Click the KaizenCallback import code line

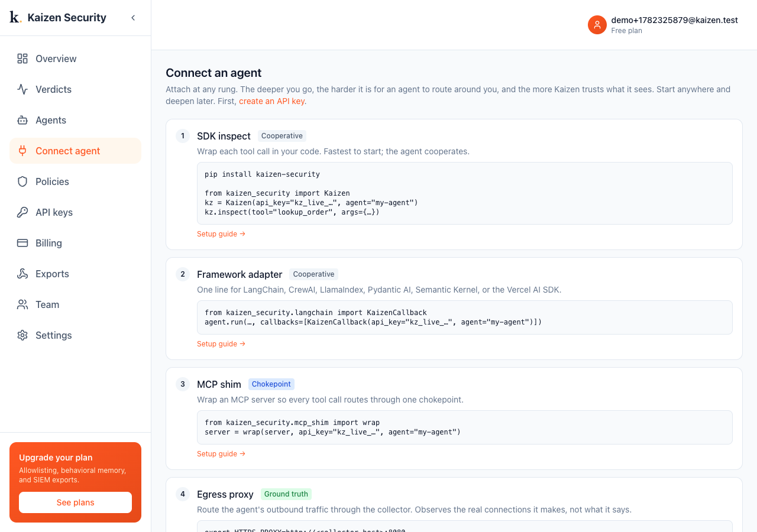(316, 313)
